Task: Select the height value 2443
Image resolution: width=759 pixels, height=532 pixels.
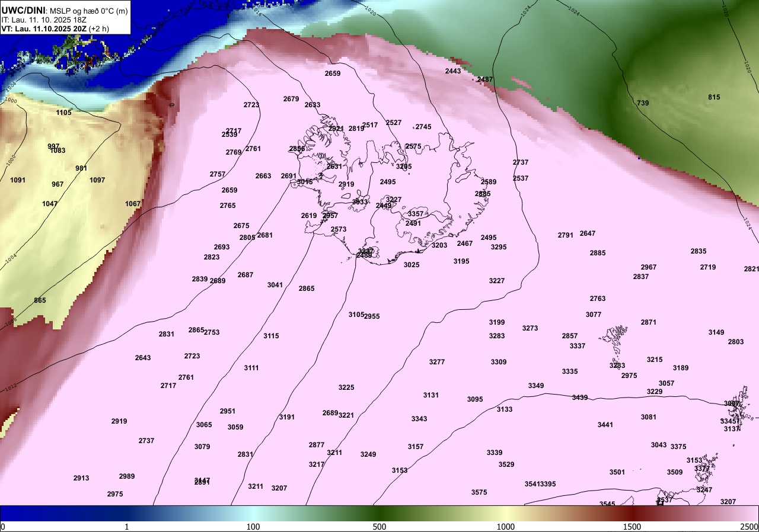Action: pyautogui.click(x=453, y=71)
